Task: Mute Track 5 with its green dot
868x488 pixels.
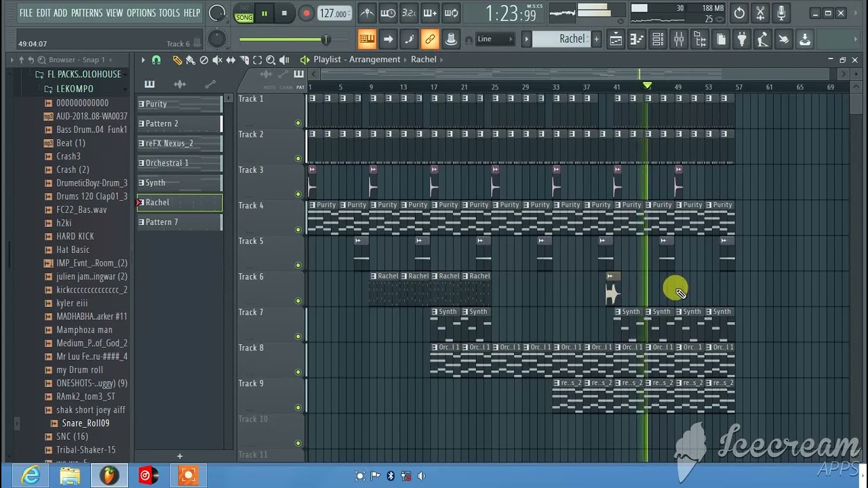Action: (298, 266)
